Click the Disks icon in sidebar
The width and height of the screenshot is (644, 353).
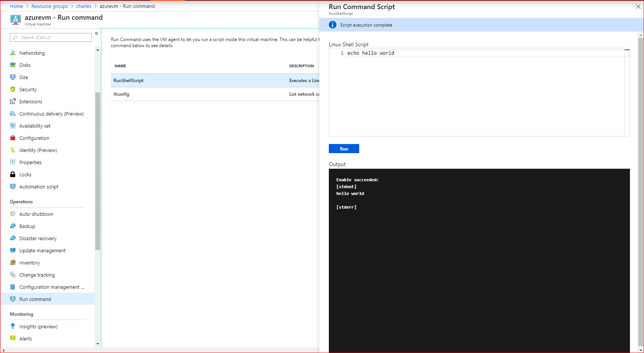[13, 65]
